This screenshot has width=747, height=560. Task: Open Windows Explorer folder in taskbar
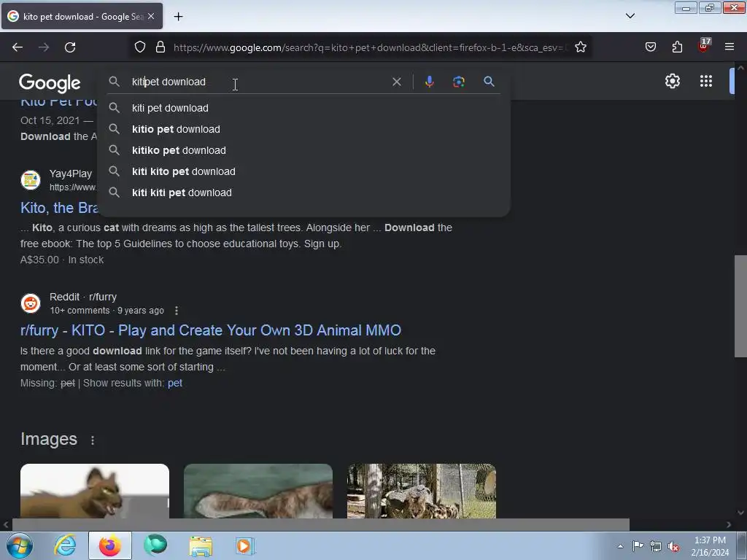201,545
